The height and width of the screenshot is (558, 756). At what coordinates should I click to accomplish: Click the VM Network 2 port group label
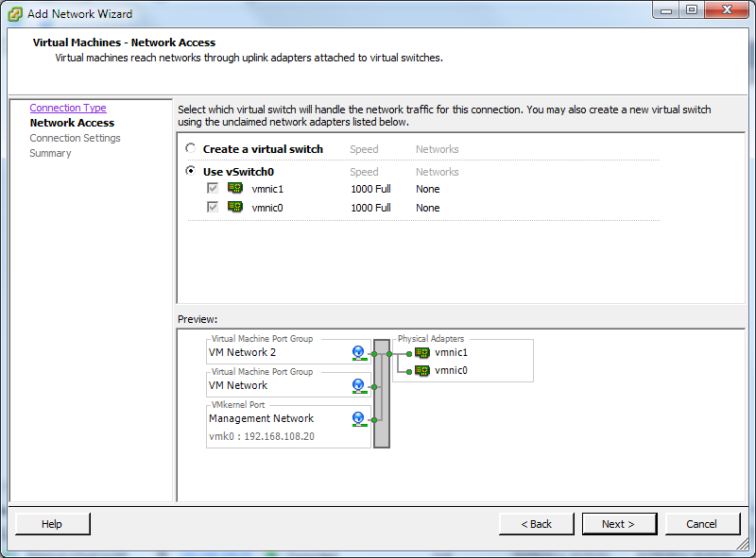click(242, 353)
